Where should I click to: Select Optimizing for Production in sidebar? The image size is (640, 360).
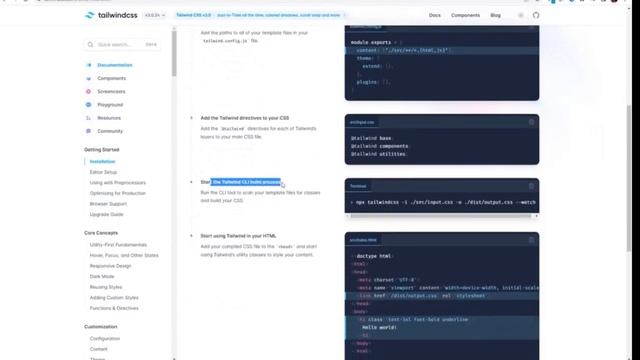pyautogui.click(x=118, y=193)
